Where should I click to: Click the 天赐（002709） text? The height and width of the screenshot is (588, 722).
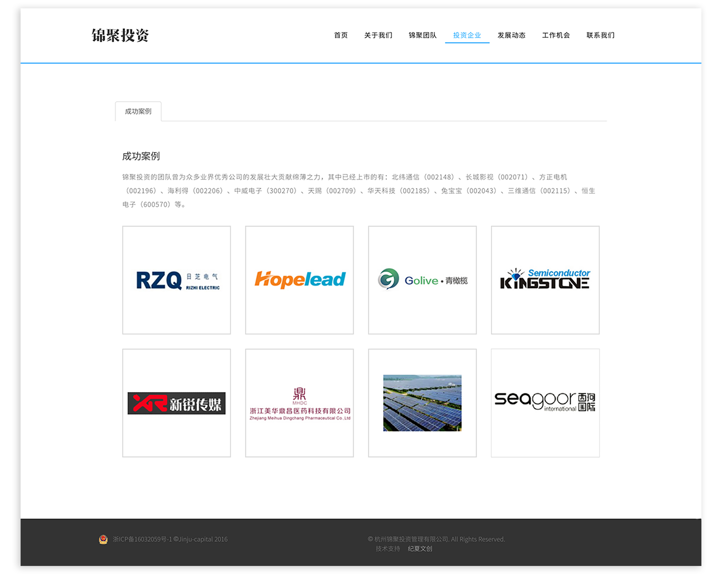[x=332, y=191]
